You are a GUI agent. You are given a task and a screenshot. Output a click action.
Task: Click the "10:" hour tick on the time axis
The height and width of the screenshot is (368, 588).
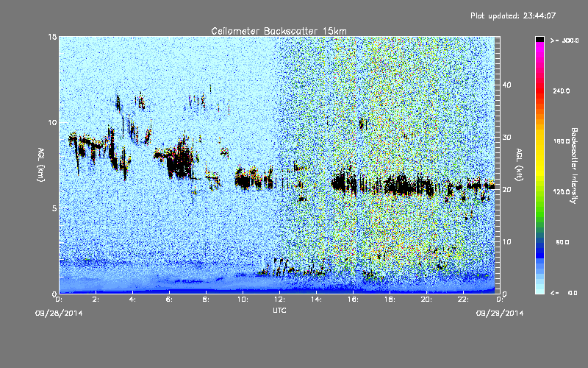point(243,300)
